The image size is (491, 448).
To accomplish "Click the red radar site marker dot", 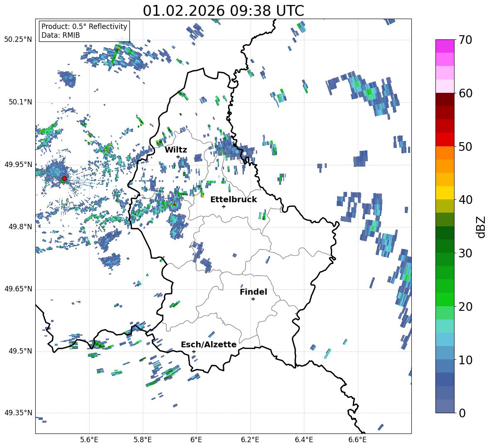I will [x=64, y=178].
